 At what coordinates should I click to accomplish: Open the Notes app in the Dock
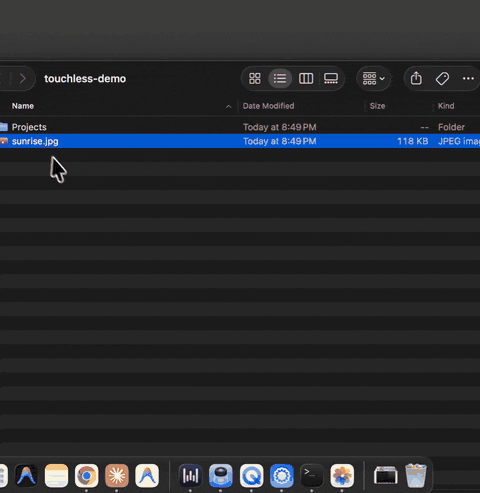pos(56,475)
